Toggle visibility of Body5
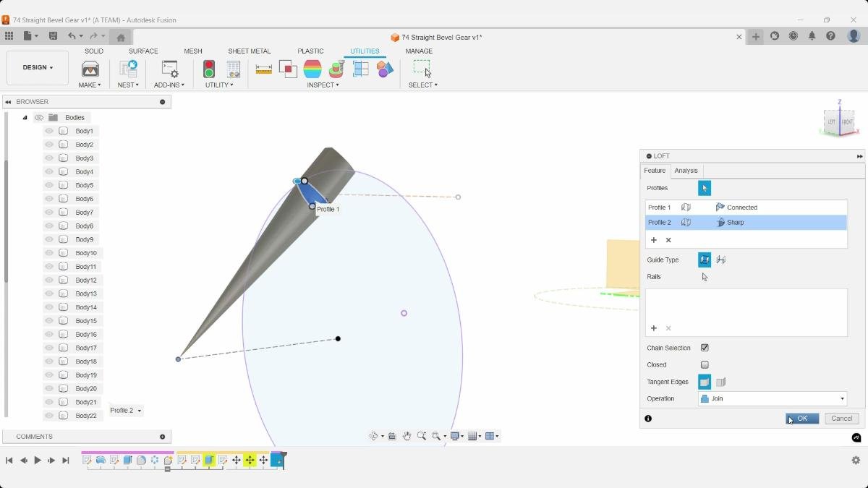This screenshot has width=868, height=488. coord(49,185)
